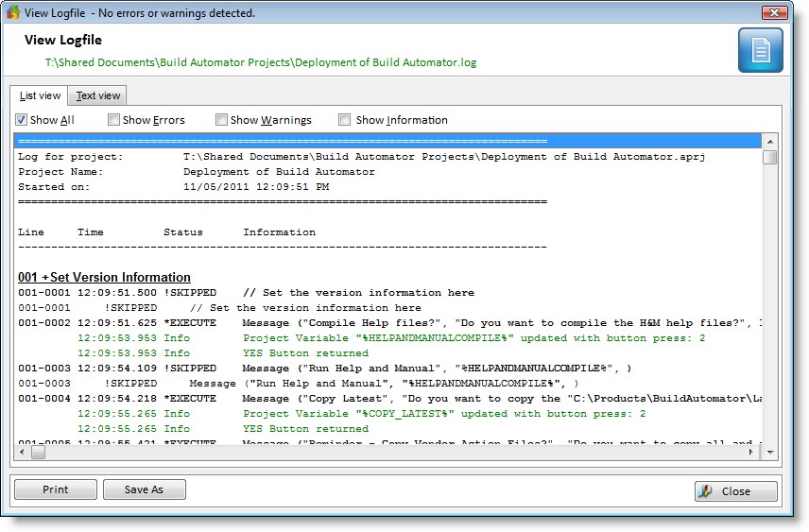This screenshot has width=809, height=532.
Task: Select untimed 001-0001 !SKIPPED row
Action: [x=388, y=307]
